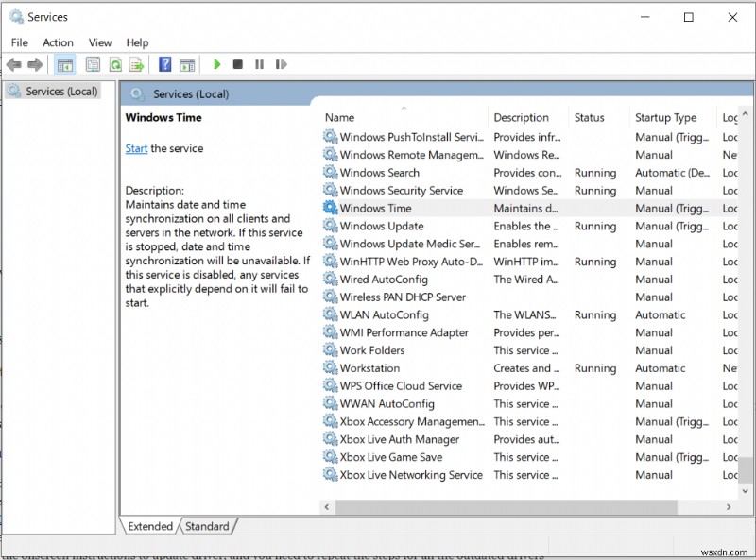Stop the service using the stop icon
The width and height of the screenshot is (756, 560).
click(238, 64)
